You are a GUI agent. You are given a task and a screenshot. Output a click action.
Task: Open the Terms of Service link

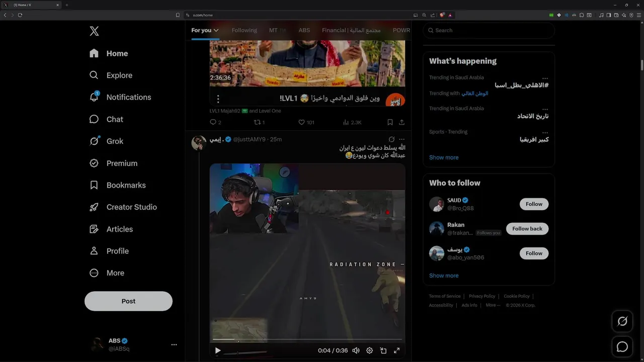tap(445, 296)
